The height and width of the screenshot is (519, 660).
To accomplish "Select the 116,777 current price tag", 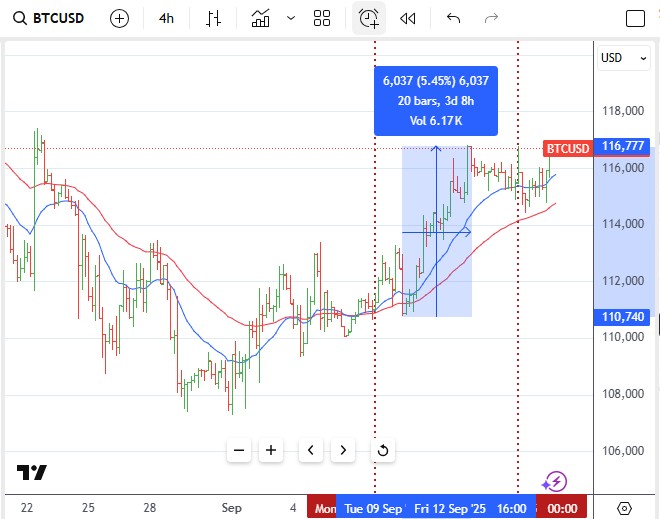I will (x=623, y=146).
